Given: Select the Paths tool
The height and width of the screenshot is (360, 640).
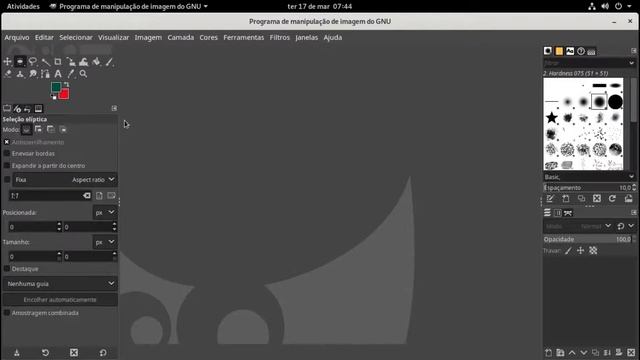Looking at the screenshot, I should 45,74.
